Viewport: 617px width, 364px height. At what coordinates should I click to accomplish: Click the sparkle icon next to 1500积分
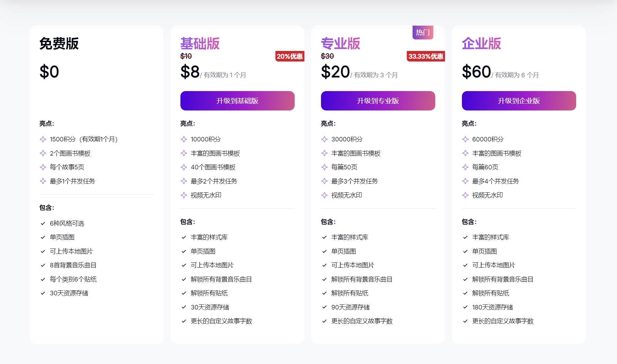[43, 139]
